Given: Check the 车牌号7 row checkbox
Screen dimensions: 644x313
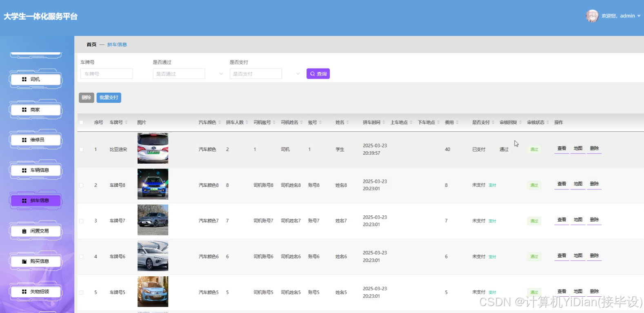Looking at the screenshot, I should (81, 221).
